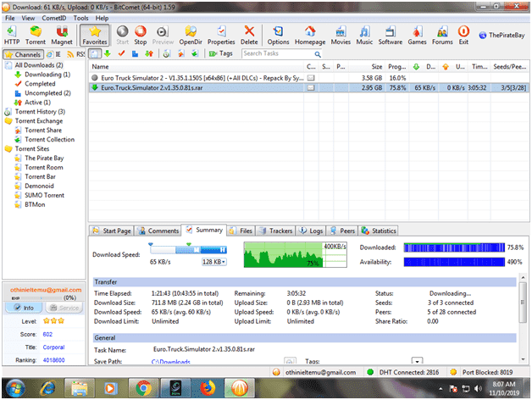Open the Help menu
The width and height of the screenshot is (532, 400).
(x=102, y=18)
